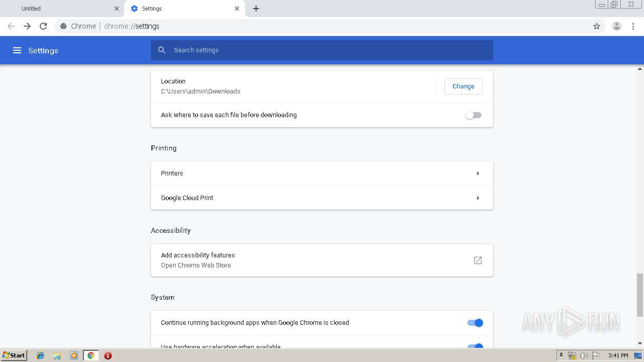Expand the Printers row arrow
The height and width of the screenshot is (362, 644).
[478, 173]
